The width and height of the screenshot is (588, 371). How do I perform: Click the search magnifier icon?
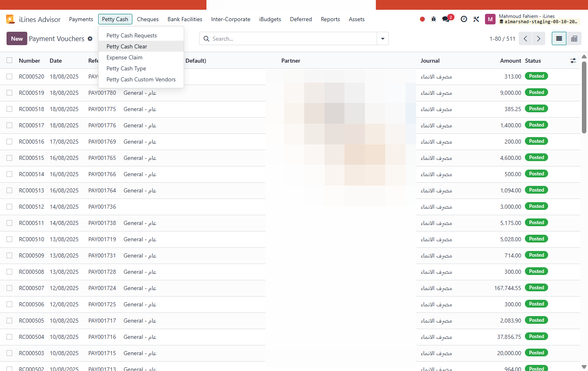[206, 39]
